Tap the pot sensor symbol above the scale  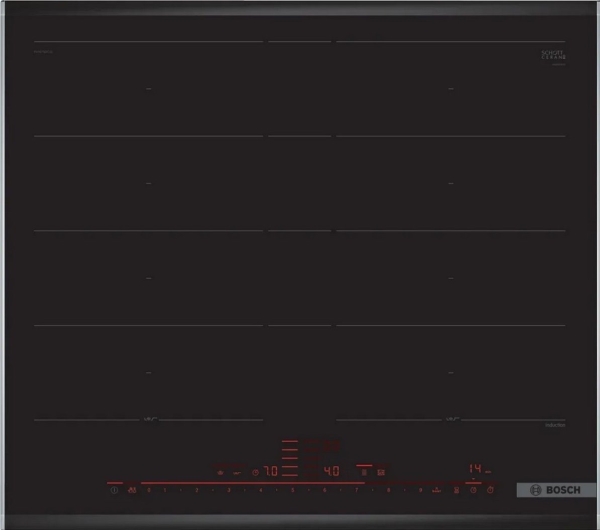(x=220, y=473)
